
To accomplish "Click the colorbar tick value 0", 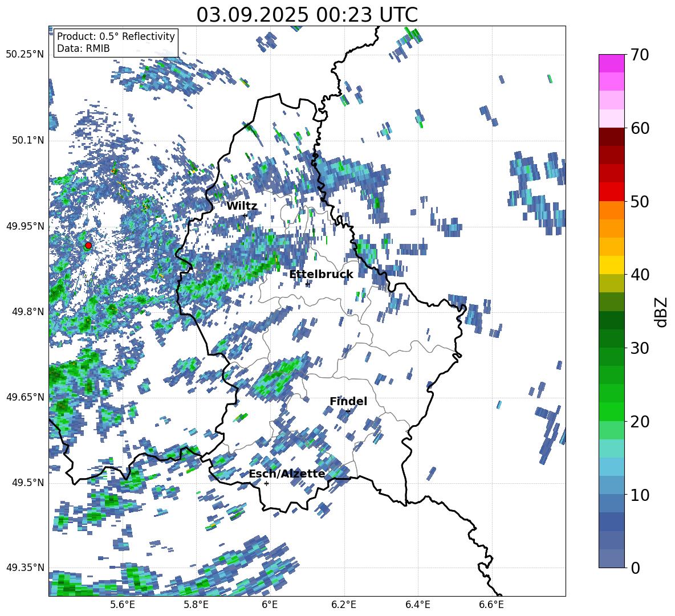I will click(x=635, y=568).
